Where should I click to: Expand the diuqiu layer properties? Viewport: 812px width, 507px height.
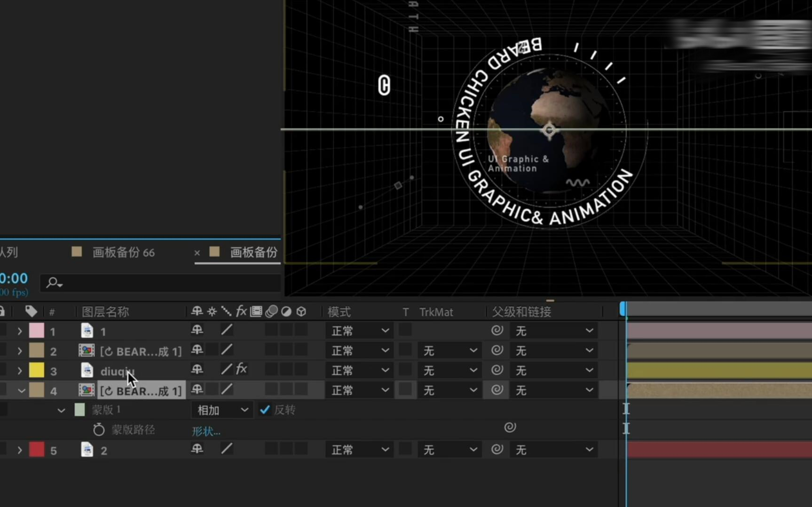point(20,371)
